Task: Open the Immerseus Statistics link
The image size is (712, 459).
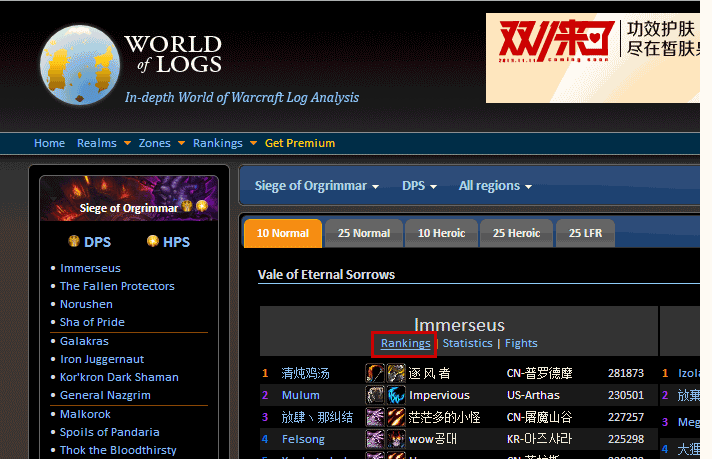Action: 467,343
